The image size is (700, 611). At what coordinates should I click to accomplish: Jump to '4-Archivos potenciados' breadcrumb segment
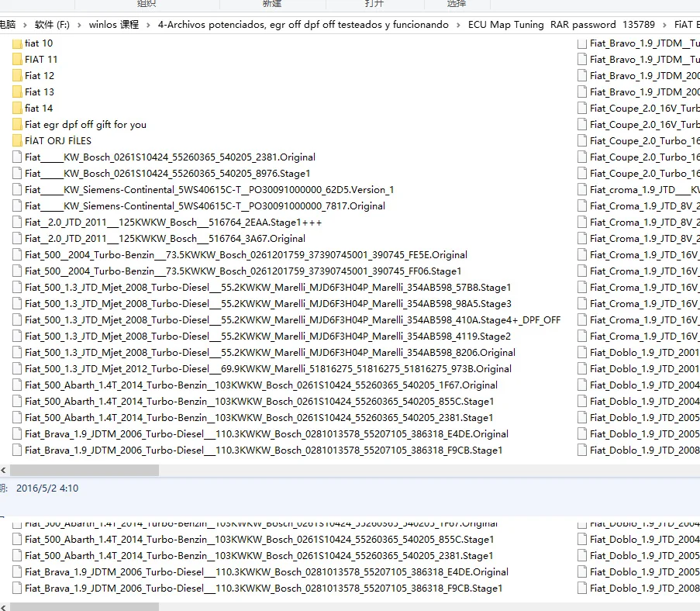[x=302, y=25]
